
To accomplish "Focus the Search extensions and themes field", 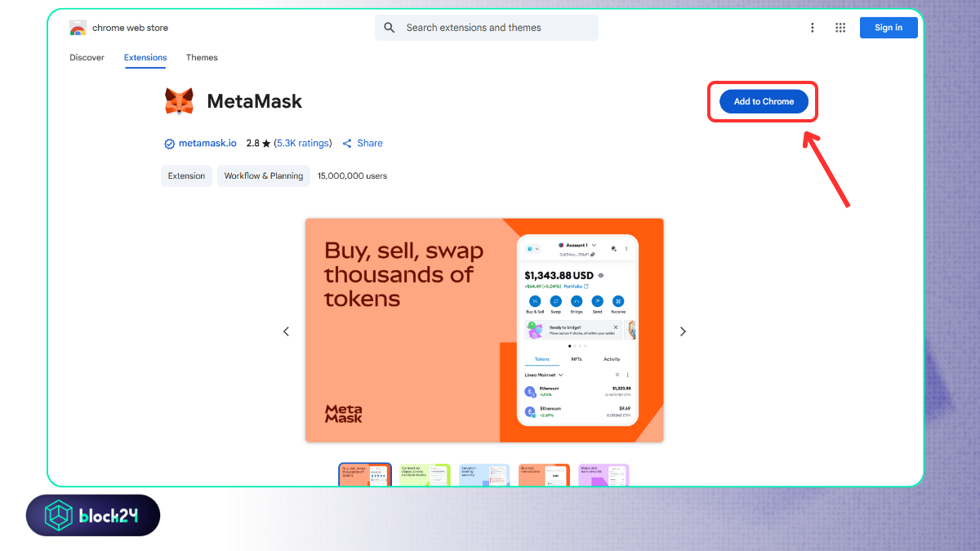I will pos(487,28).
